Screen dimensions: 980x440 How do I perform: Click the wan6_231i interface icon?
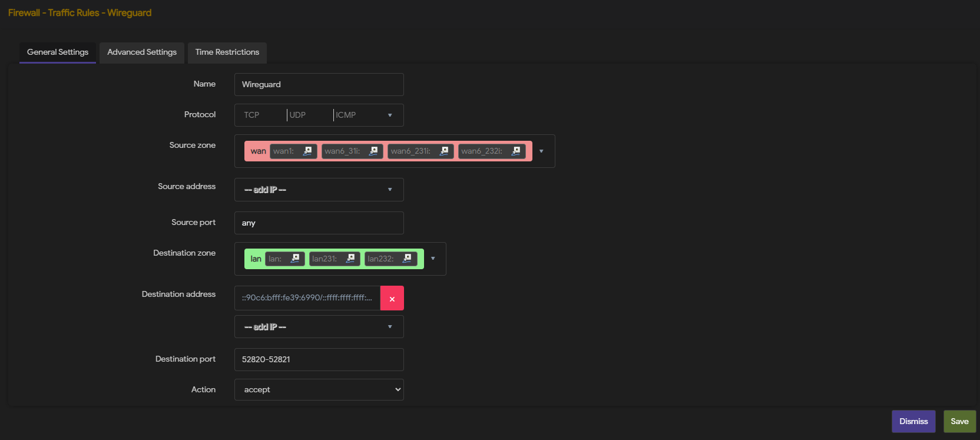click(444, 151)
